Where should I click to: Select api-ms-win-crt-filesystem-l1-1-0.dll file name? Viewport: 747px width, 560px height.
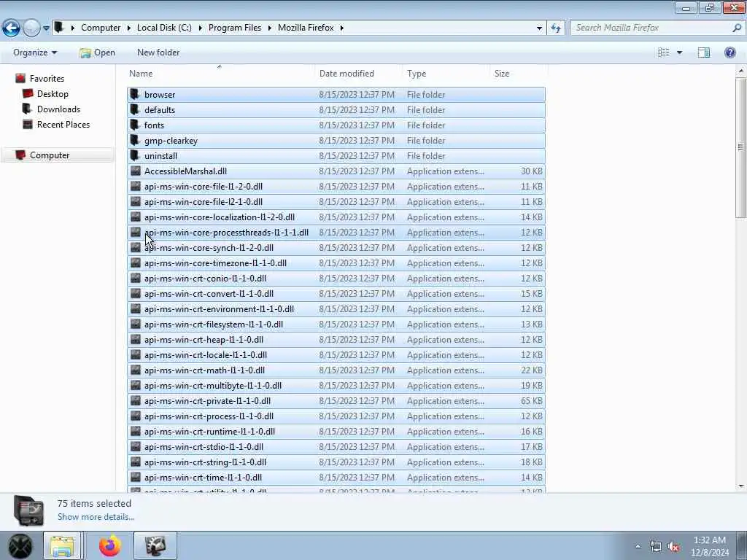(214, 324)
